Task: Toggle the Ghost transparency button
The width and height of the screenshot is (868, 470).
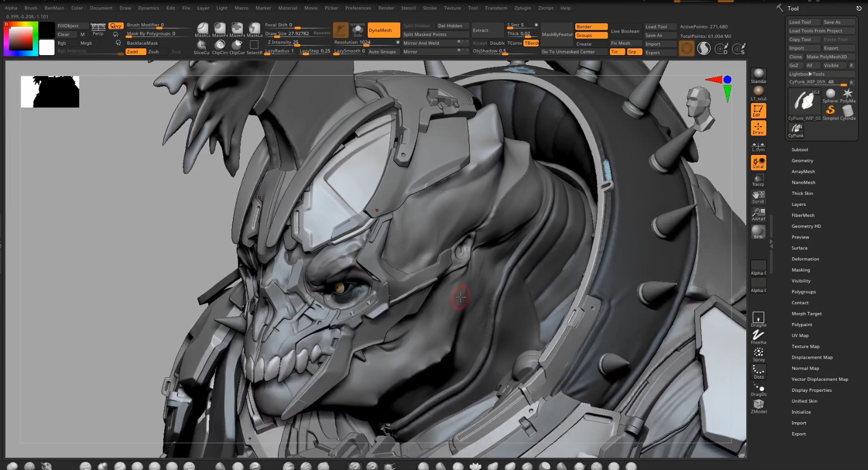Action: [x=341, y=30]
